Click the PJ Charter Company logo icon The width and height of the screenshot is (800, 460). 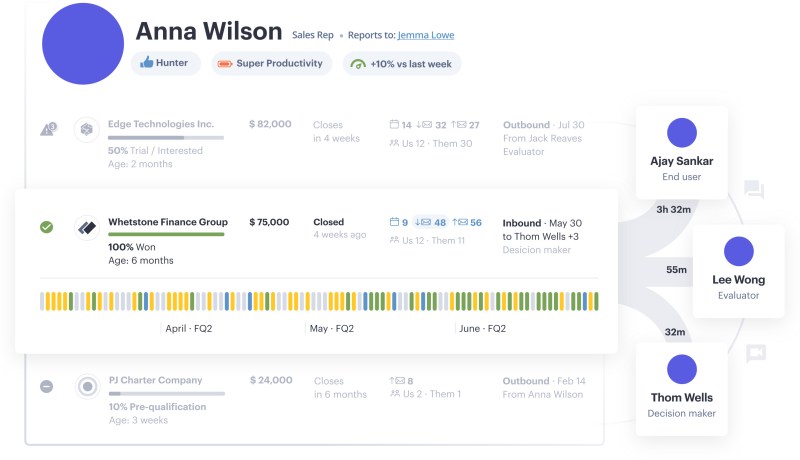click(87, 386)
